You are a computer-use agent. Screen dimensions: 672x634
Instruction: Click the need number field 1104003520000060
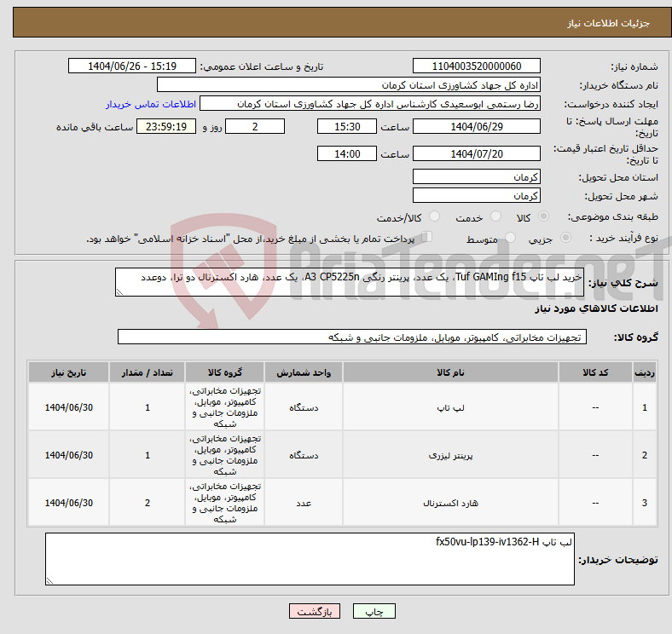click(x=476, y=66)
